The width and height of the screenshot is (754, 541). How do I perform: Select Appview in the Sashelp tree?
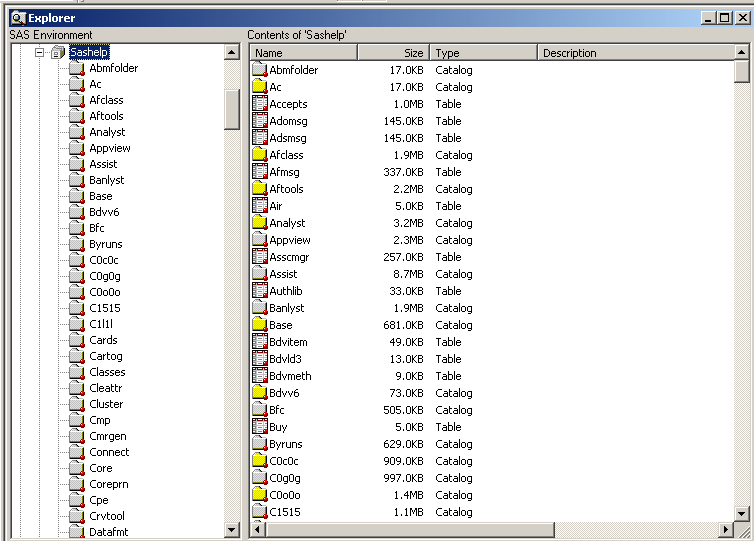[x=110, y=148]
